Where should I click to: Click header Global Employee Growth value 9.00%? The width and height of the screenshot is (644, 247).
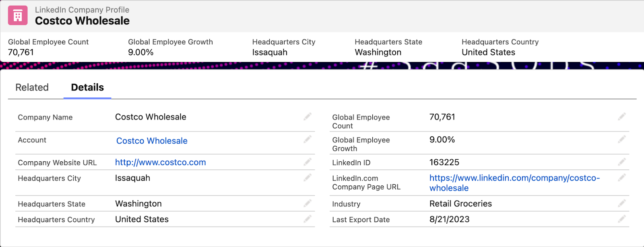[x=141, y=52]
